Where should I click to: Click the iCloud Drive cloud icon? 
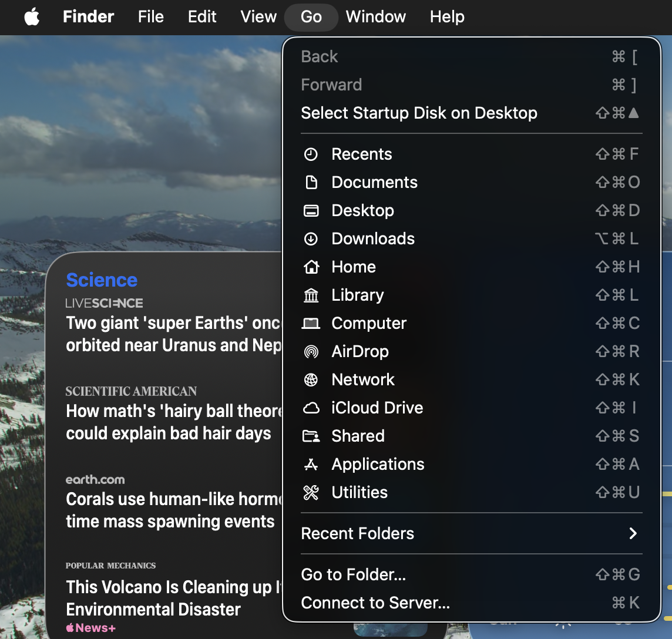[x=311, y=408]
